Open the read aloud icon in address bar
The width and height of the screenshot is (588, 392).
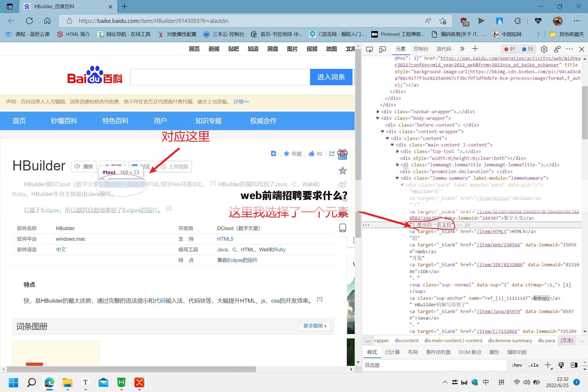coord(428,21)
